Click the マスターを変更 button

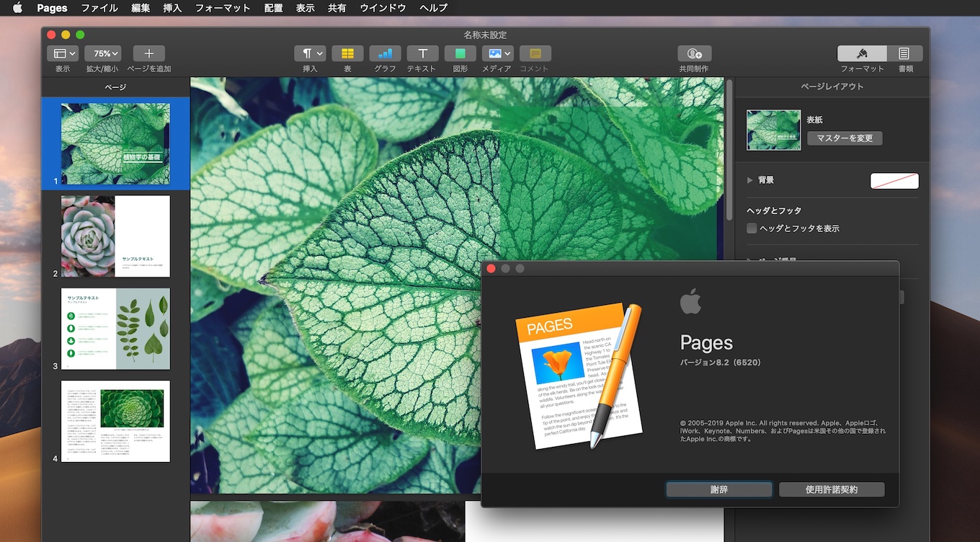click(x=845, y=138)
